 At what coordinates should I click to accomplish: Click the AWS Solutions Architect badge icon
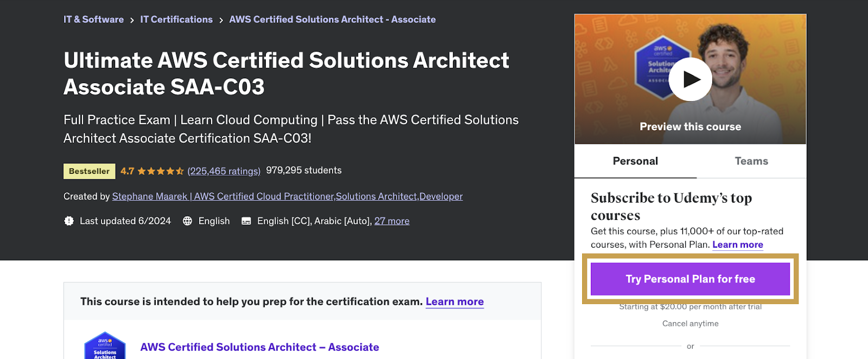click(x=105, y=347)
